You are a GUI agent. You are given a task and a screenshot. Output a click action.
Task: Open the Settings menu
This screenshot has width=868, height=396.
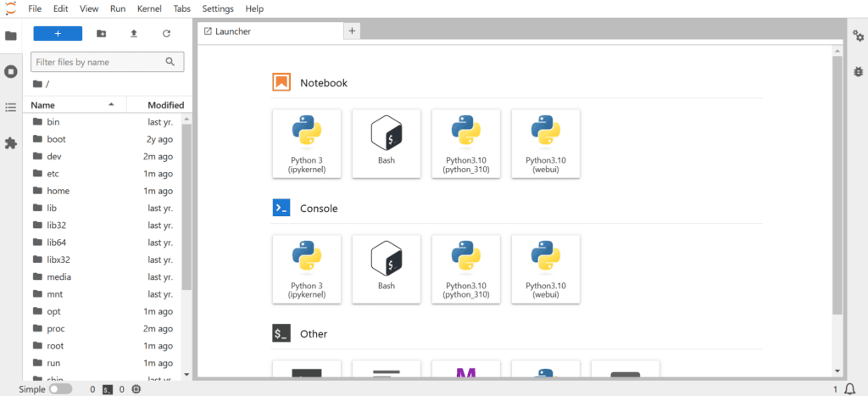(x=218, y=8)
